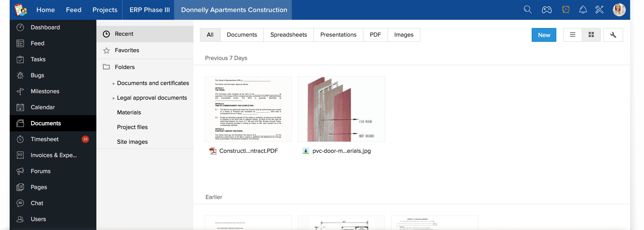Viewport: 644px width, 230px height.
Task: Open the pvc-door-materials.jpg thumbnail
Action: tap(341, 109)
